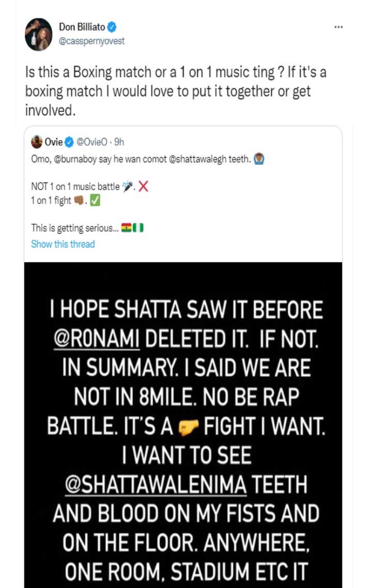The image size is (372, 588).
Task: Click the 9h timestamp on quoted tweet
Action: [119, 142]
